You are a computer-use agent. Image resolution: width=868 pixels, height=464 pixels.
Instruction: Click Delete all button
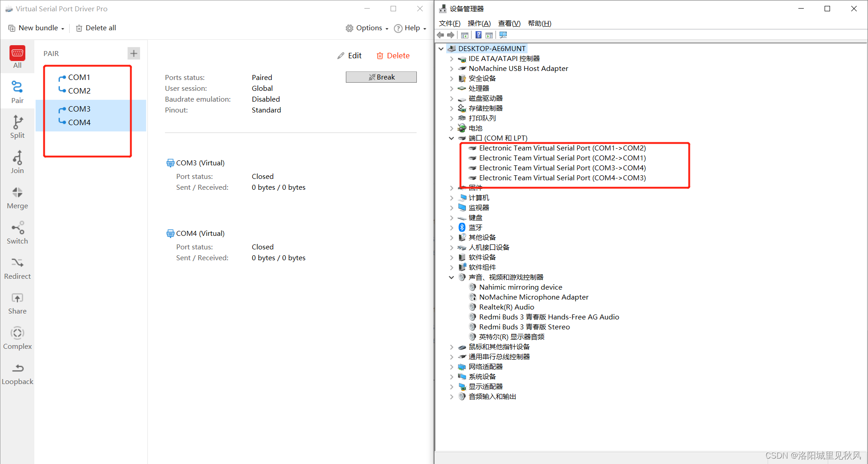tap(96, 28)
